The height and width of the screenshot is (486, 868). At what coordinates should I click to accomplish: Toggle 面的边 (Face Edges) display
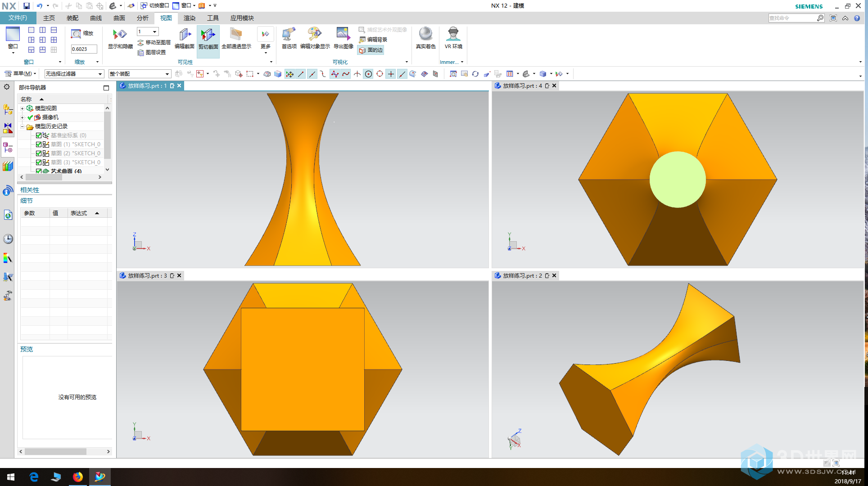371,50
